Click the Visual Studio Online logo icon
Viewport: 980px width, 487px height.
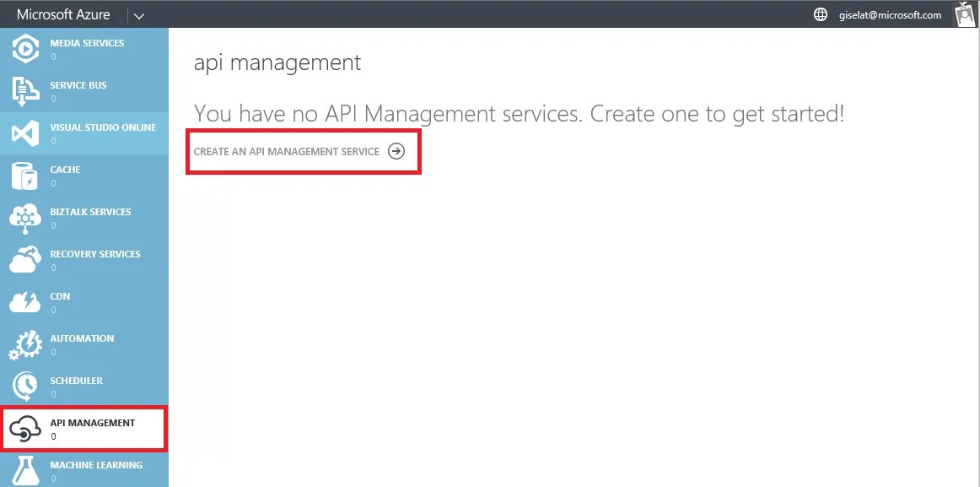(x=25, y=133)
